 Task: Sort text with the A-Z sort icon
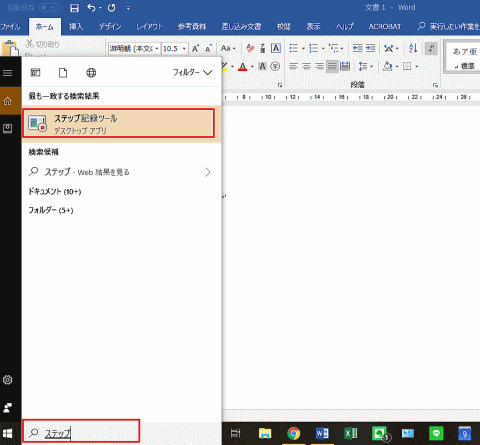point(413,49)
